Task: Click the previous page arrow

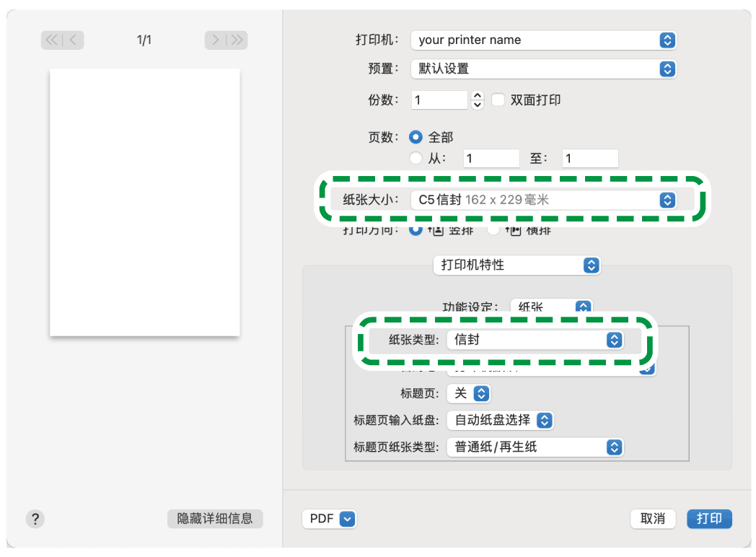Action: 71,40
